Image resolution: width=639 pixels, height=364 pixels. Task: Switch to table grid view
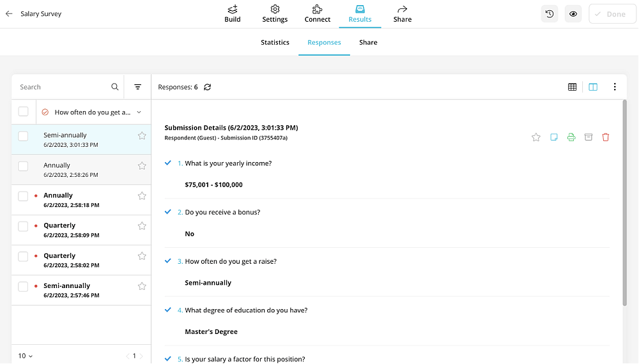572,87
